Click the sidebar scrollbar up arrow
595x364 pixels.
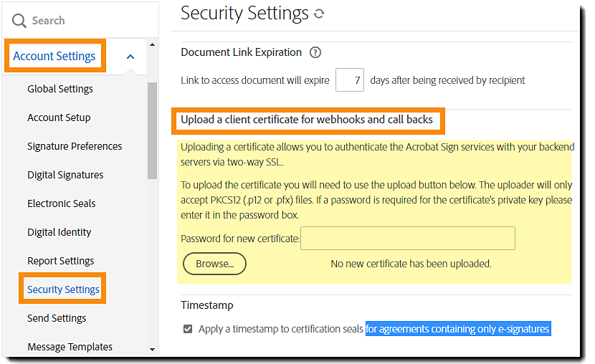(152, 44)
